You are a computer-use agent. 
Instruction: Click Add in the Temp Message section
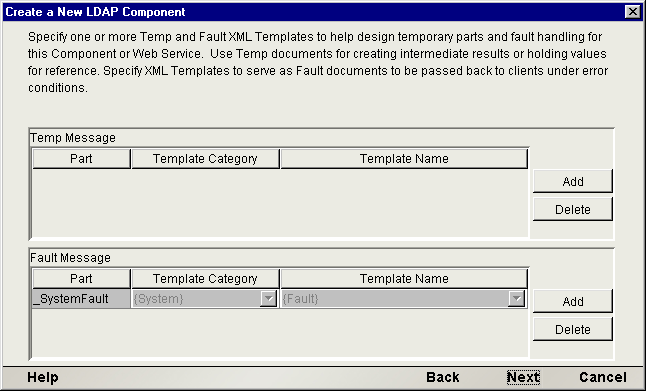point(573,181)
